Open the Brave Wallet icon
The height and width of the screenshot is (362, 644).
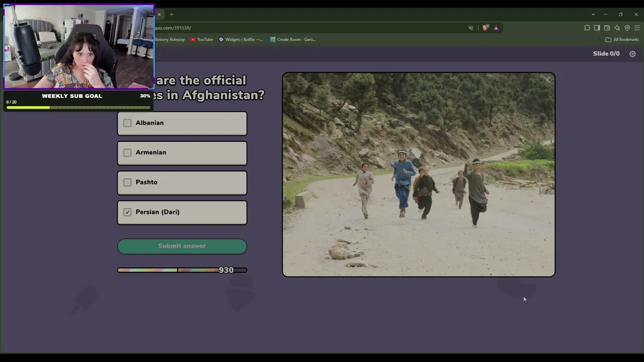[x=607, y=28]
